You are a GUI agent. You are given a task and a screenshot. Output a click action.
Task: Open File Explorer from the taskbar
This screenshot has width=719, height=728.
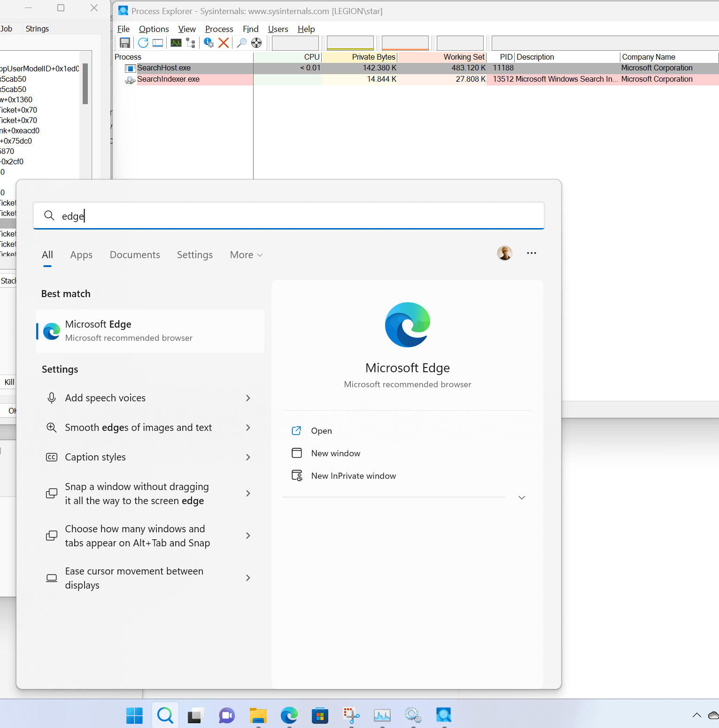[258, 715]
